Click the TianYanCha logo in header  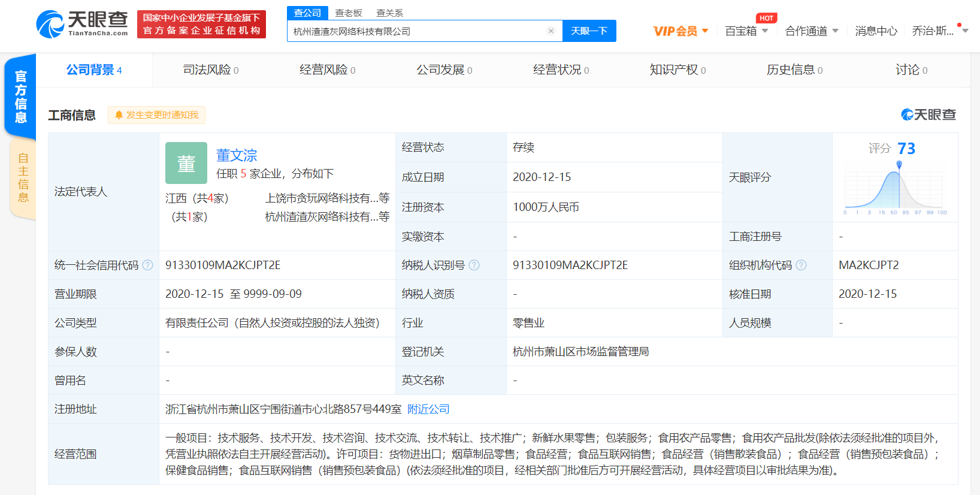[82, 24]
